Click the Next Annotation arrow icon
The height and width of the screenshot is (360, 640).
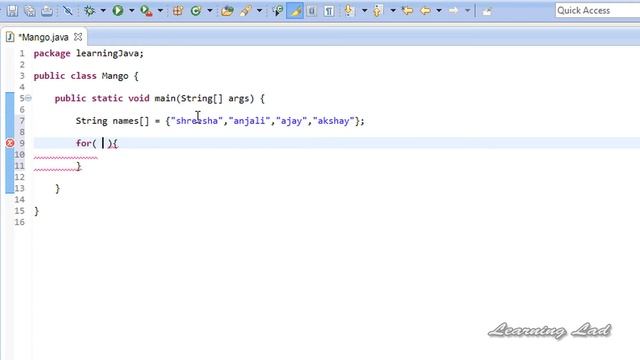349,11
